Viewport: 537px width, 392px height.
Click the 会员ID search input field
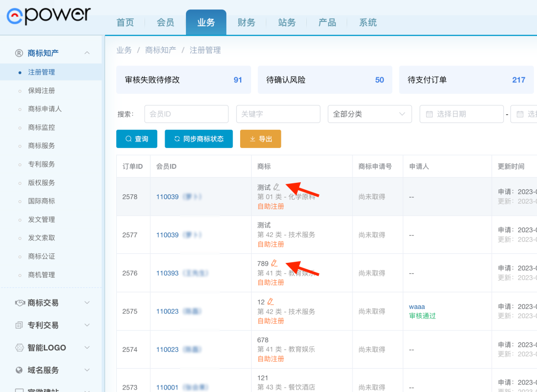(x=186, y=114)
